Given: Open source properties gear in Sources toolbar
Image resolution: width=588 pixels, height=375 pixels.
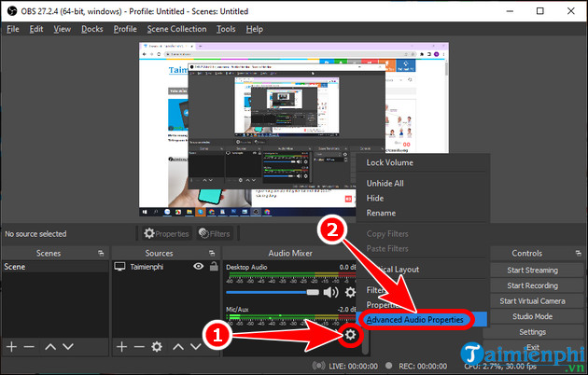Looking at the screenshot, I should tap(157, 346).
